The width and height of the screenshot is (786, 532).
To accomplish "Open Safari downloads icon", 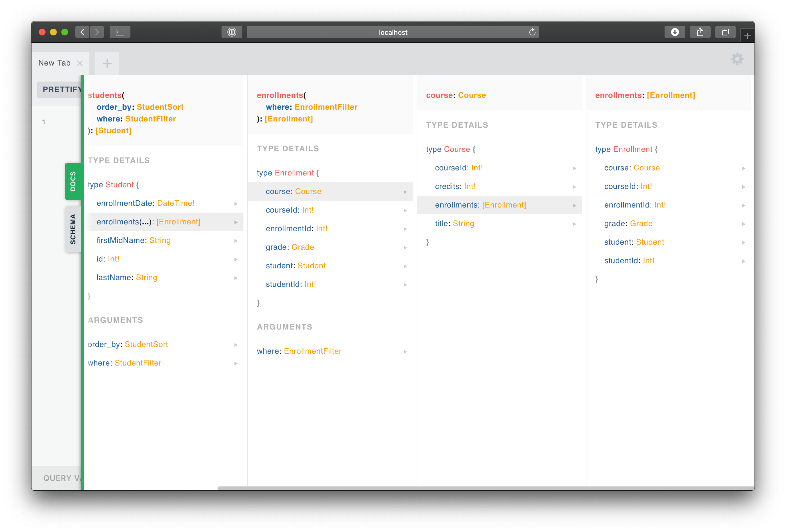I will coord(674,32).
